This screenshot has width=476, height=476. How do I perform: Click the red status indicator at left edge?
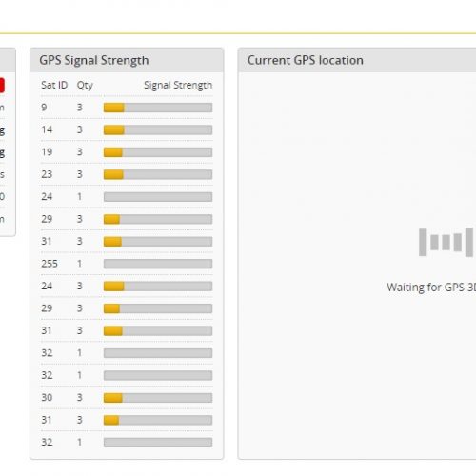[2, 85]
